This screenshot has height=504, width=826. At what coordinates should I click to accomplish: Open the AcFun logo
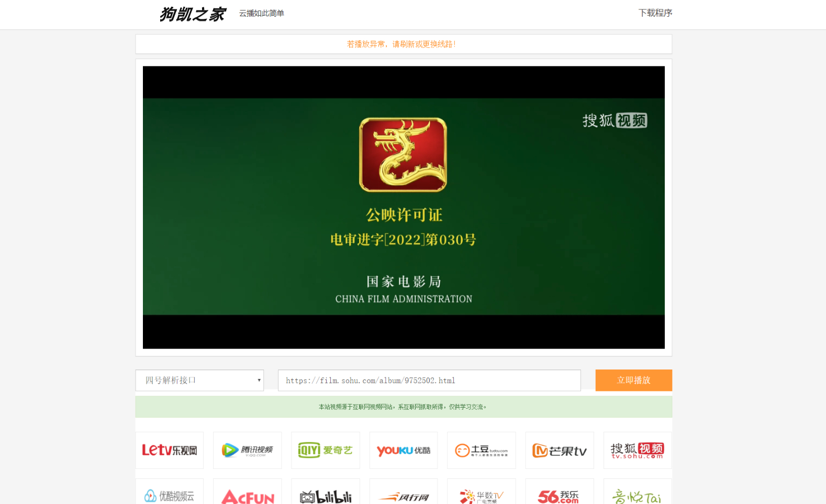tap(248, 492)
